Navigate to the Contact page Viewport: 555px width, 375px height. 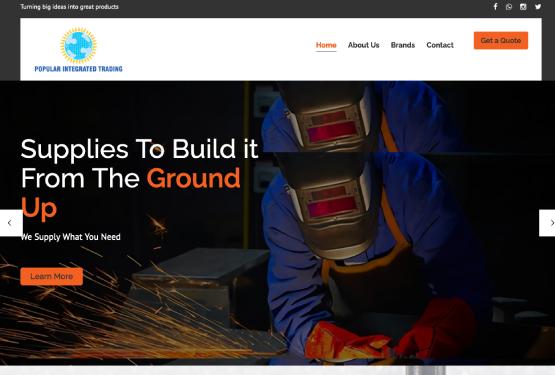coord(440,45)
